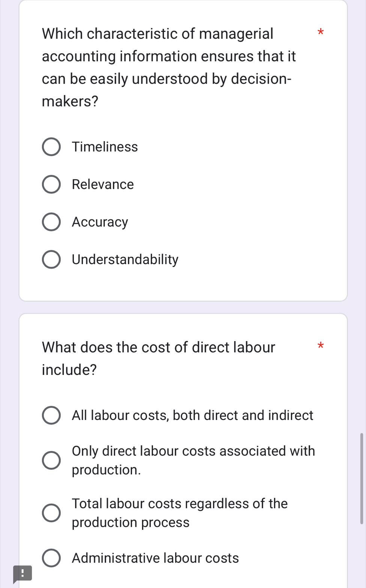Click the Understandability option label text

[125, 259]
